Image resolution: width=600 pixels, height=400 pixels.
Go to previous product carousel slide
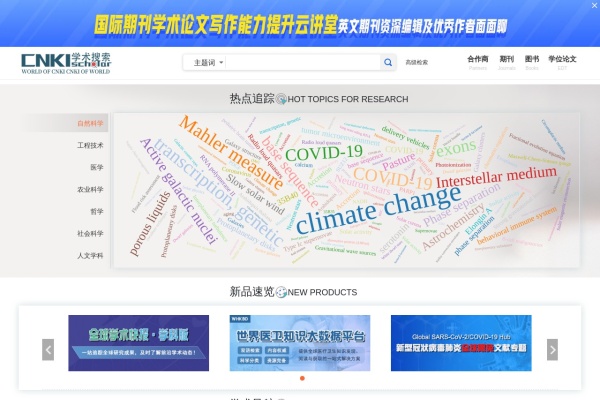click(48, 349)
